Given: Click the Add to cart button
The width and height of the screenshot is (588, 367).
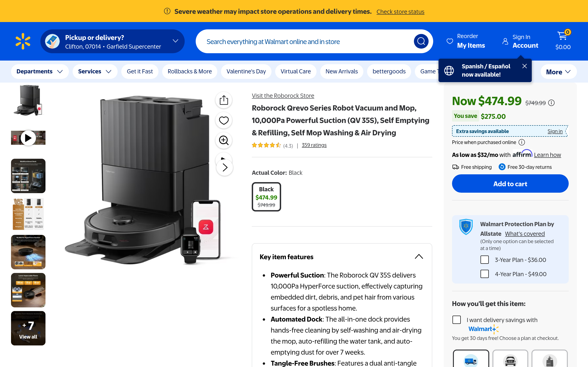Looking at the screenshot, I should tap(510, 184).
